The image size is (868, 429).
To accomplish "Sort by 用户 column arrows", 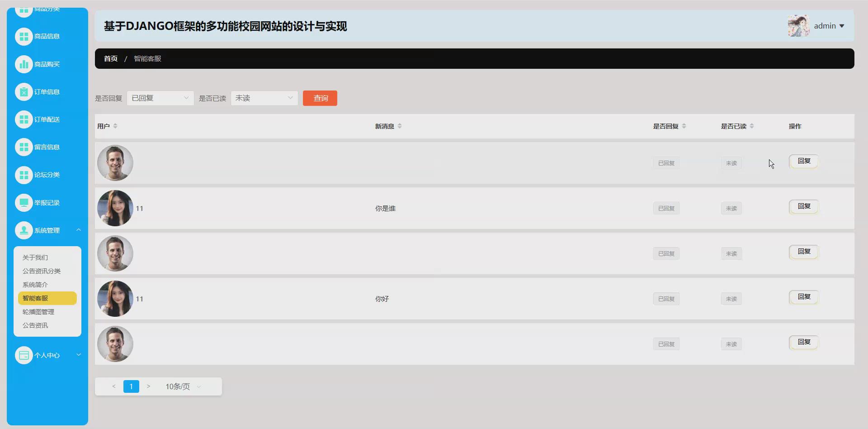I will (x=115, y=126).
